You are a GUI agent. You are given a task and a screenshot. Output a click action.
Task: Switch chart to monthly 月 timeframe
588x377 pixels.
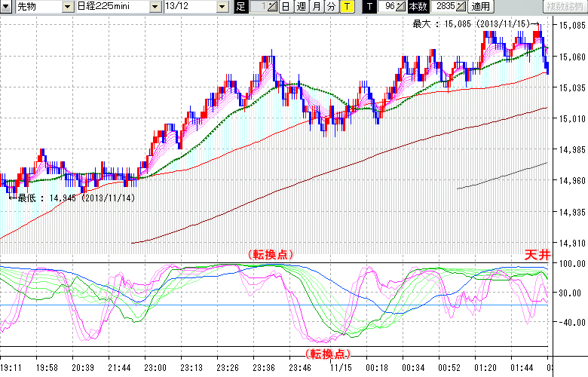[316, 7]
